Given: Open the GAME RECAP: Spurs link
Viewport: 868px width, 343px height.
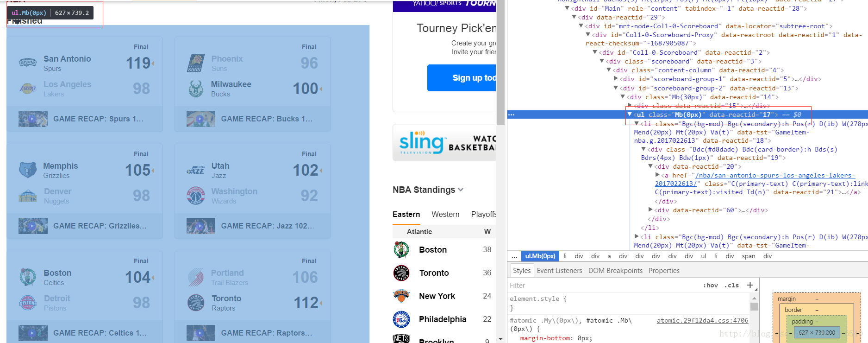Looking at the screenshot, I should pos(98,119).
